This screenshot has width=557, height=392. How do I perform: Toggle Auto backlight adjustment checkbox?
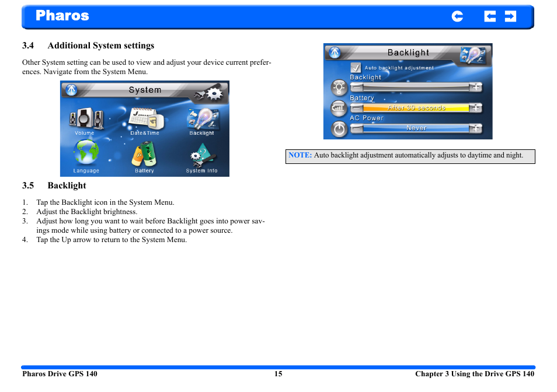[x=356, y=68]
